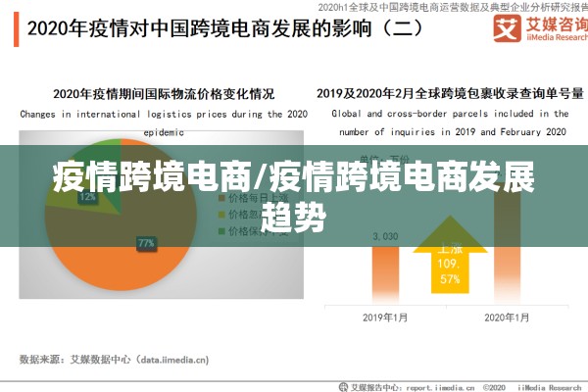Click the slide heading 2020年疫情对中国跨境电商发展的影响（二）
Image resolution: width=588 pixels, height=392 pixels.
(x=226, y=28)
